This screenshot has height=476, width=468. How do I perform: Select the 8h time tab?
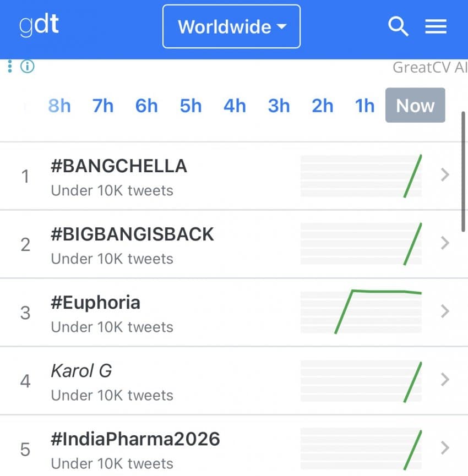pos(59,105)
